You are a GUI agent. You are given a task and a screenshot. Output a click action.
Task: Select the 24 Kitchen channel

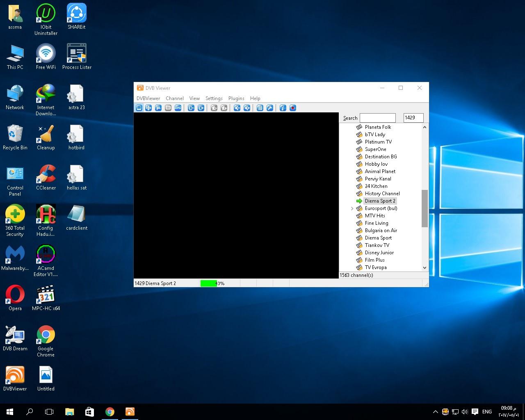tap(376, 186)
